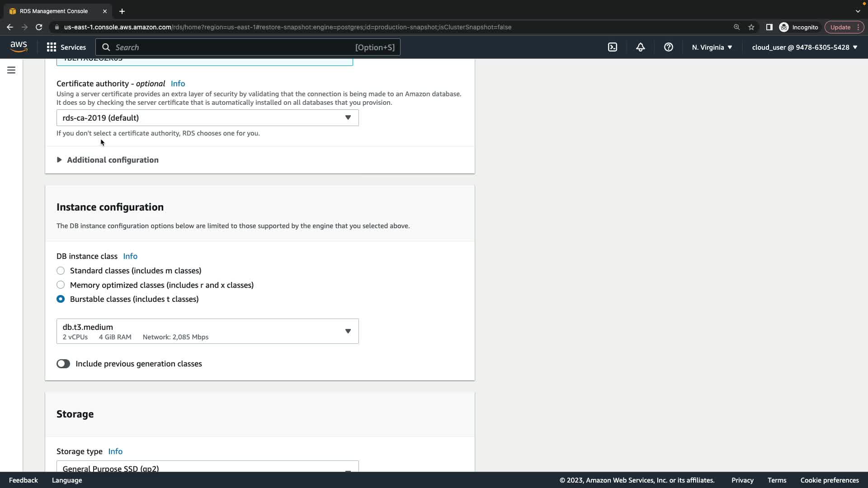Open the cloud_user account menu
Image resolution: width=868 pixels, height=488 pixels.
[804, 47]
